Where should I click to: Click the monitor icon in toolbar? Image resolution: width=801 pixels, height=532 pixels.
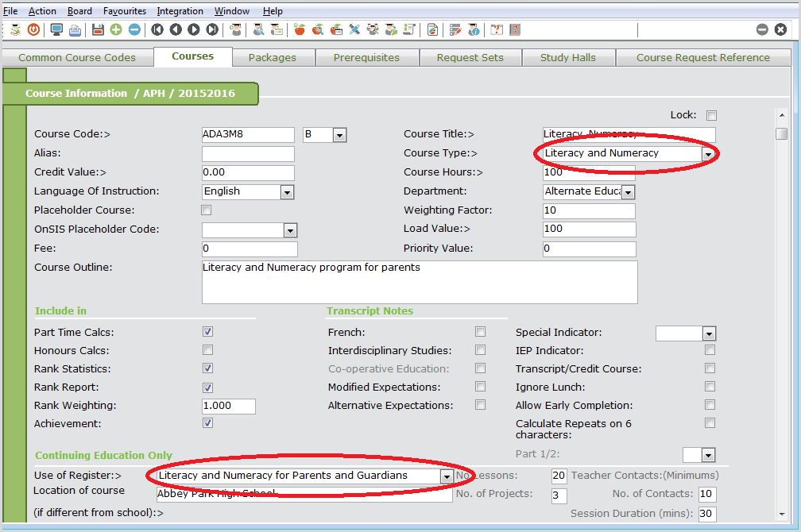point(56,29)
